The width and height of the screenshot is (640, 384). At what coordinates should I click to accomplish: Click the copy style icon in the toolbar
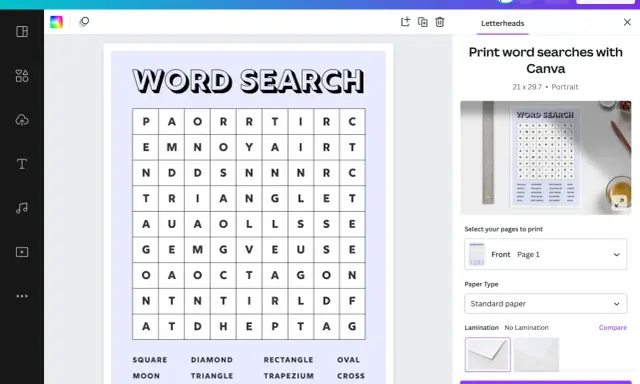point(84,22)
